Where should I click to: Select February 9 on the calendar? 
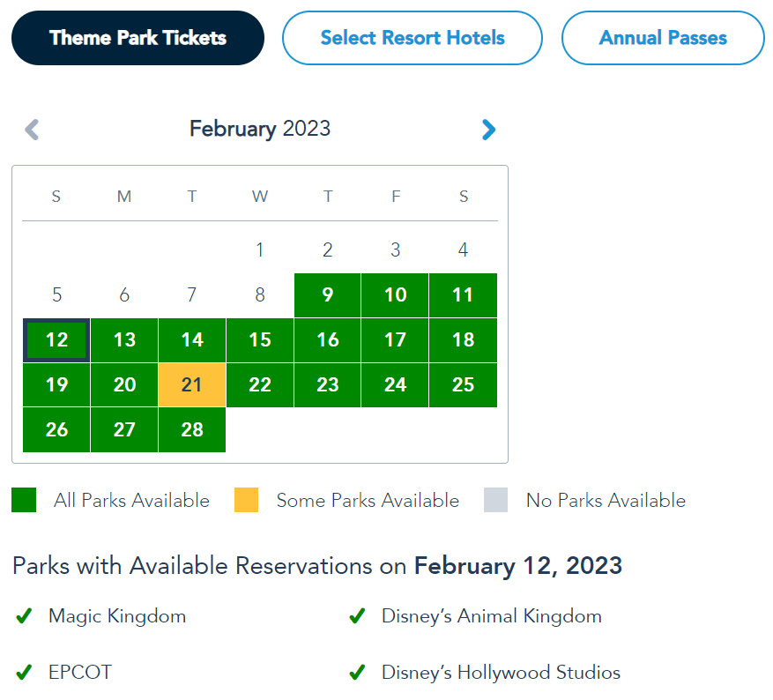pyautogui.click(x=328, y=295)
